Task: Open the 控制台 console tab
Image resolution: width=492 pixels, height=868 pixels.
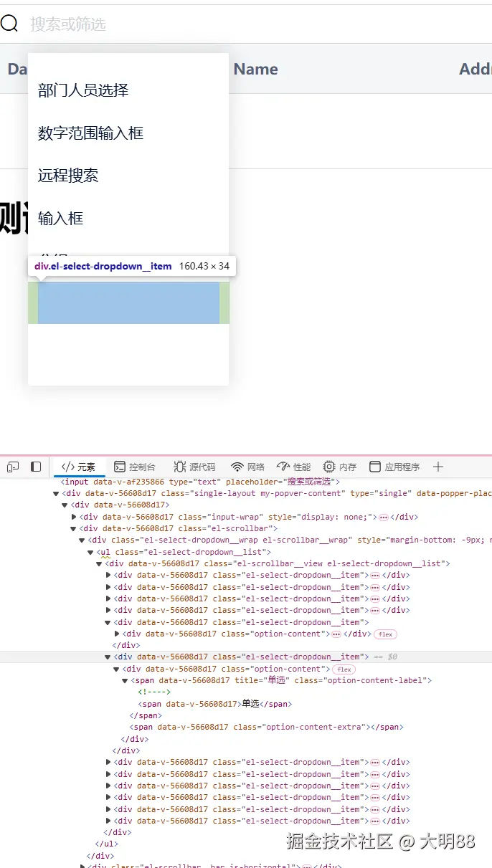Action: pos(134,467)
